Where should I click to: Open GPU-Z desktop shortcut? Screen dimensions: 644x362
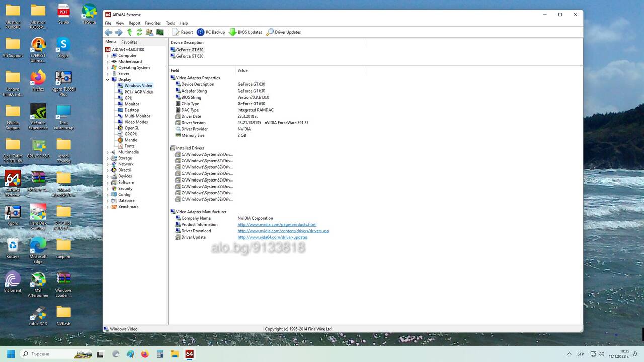(x=38, y=149)
